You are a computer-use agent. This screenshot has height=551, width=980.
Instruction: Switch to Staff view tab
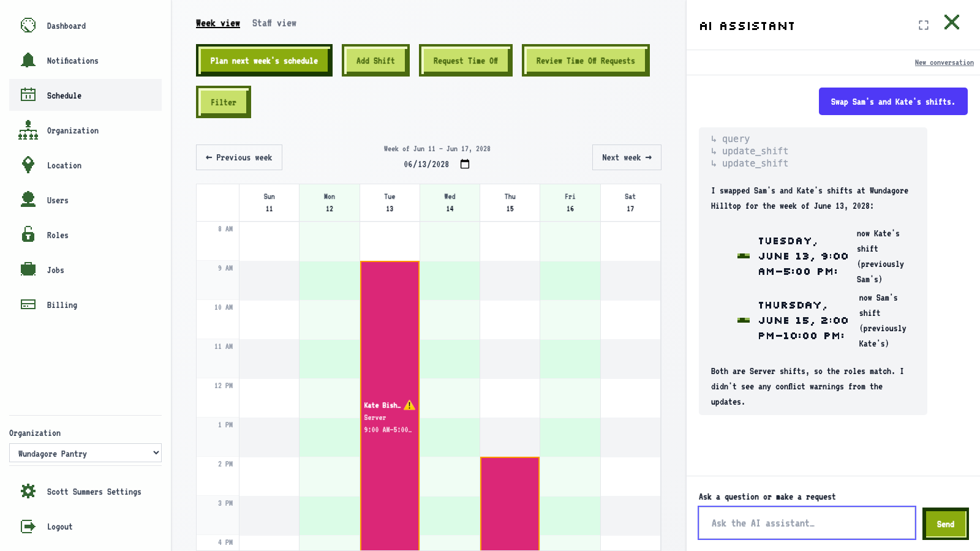point(274,23)
